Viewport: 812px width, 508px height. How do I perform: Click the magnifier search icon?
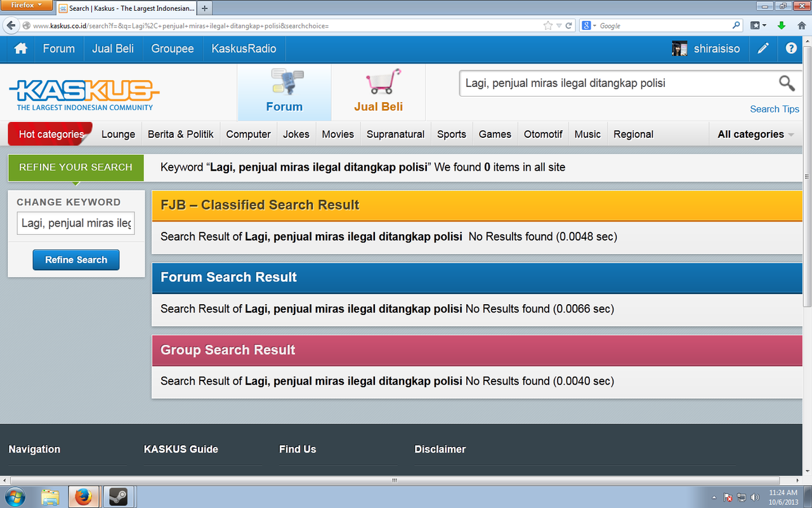(787, 83)
